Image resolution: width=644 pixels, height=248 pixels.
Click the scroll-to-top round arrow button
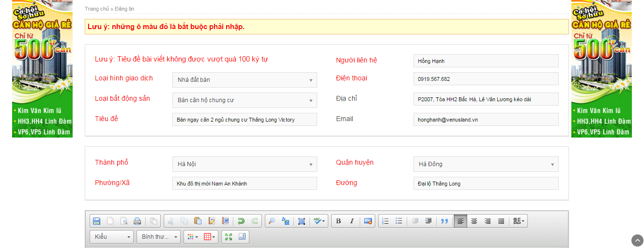pos(637,241)
